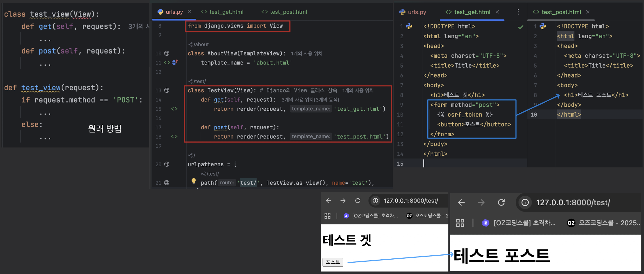
Task: Expand folded code under def get in left snippet
Action: click(45, 40)
